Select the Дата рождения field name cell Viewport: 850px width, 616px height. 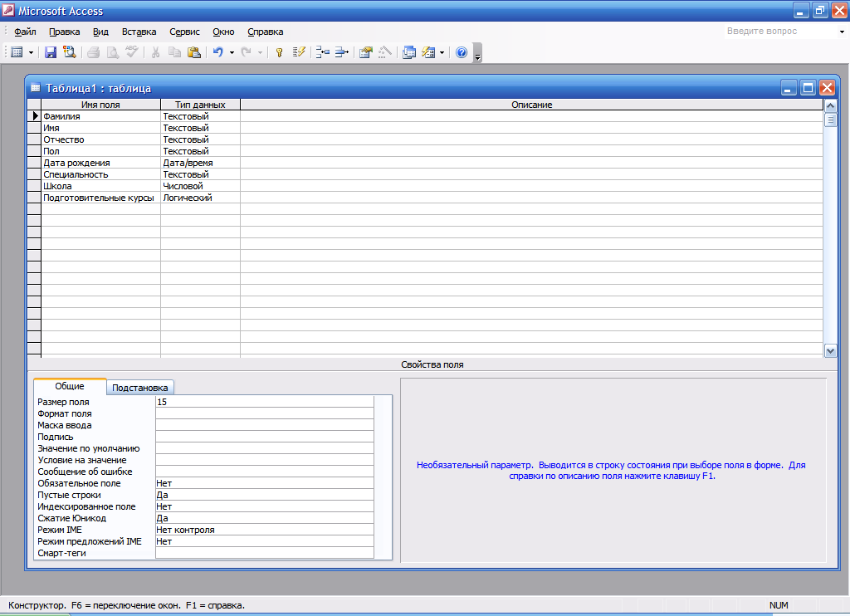point(100,163)
